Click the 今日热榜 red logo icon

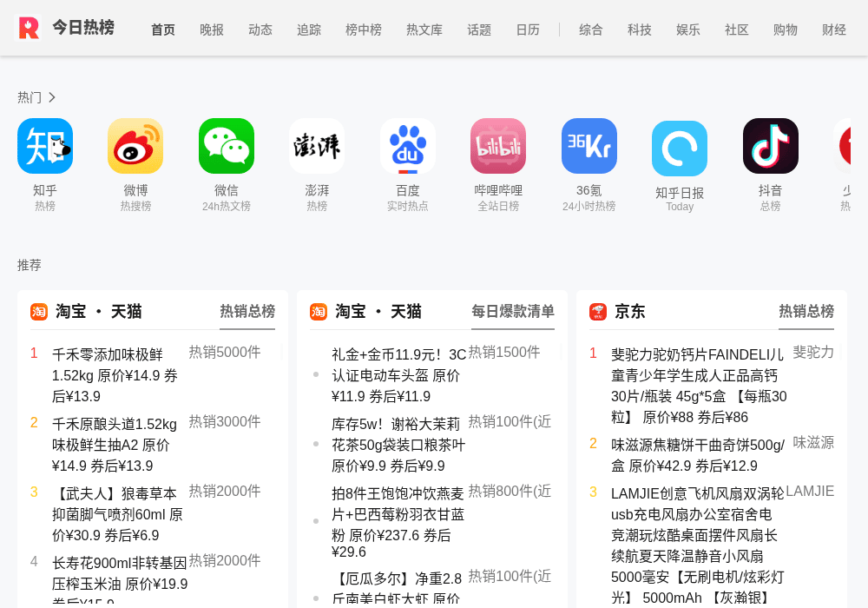pyautogui.click(x=29, y=28)
